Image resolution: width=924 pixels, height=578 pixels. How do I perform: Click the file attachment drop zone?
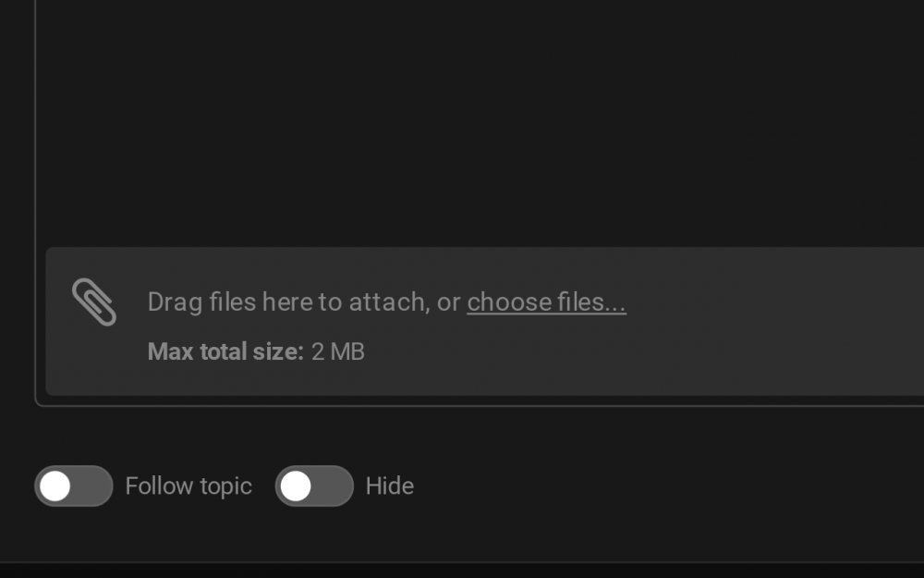click(x=484, y=322)
